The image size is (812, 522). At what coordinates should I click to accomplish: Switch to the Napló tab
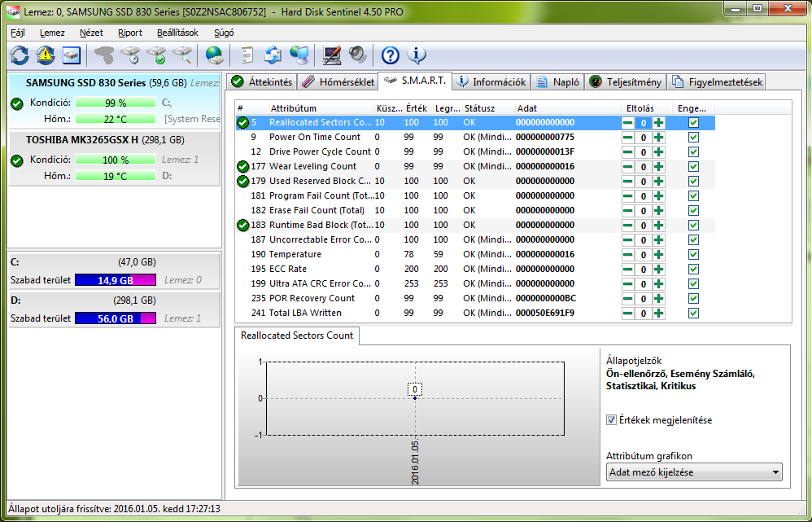557,82
